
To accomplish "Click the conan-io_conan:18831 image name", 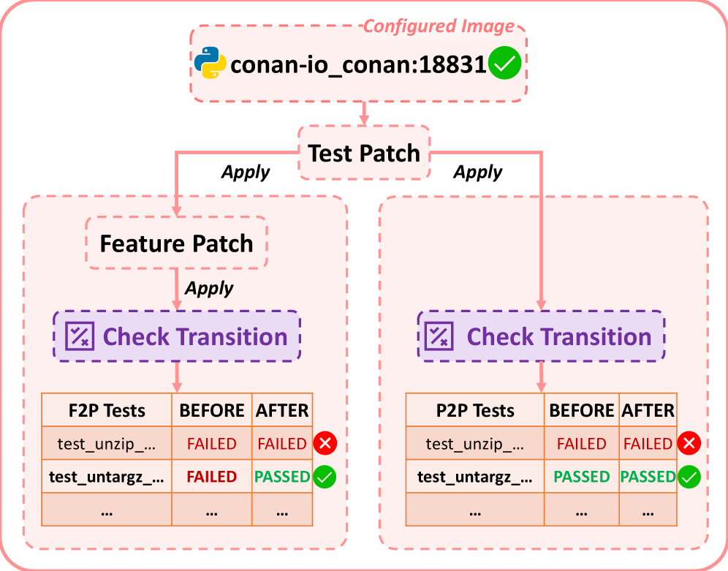I will tap(358, 64).
